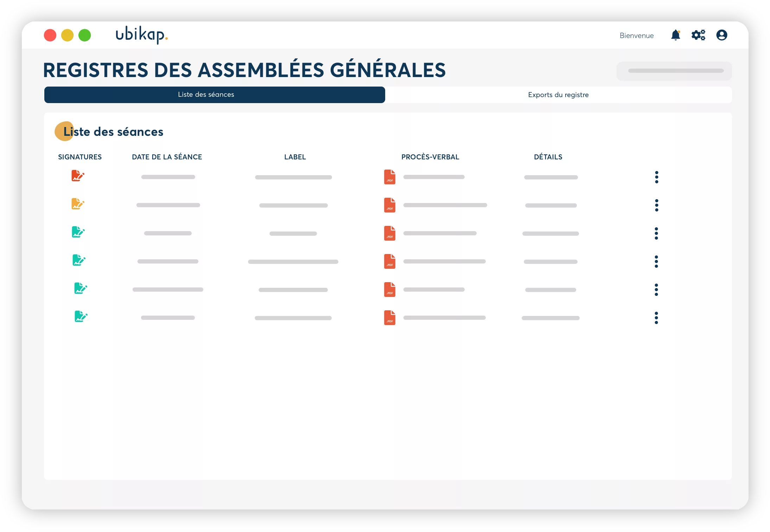Switch to the Exports du registre tab

(x=558, y=95)
